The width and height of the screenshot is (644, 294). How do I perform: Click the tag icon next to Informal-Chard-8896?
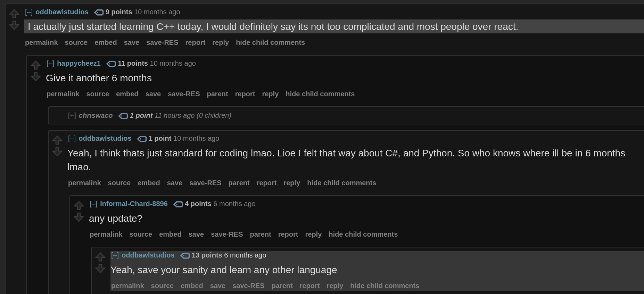(178, 204)
